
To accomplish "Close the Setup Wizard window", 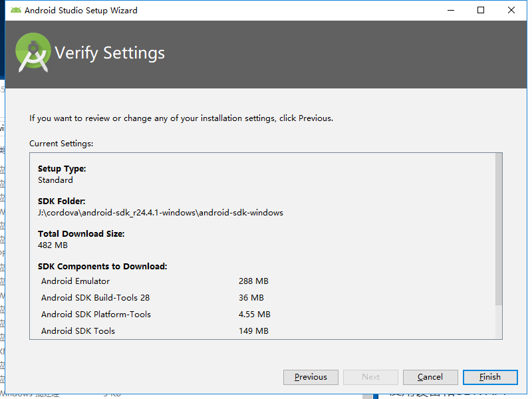I will [x=511, y=10].
